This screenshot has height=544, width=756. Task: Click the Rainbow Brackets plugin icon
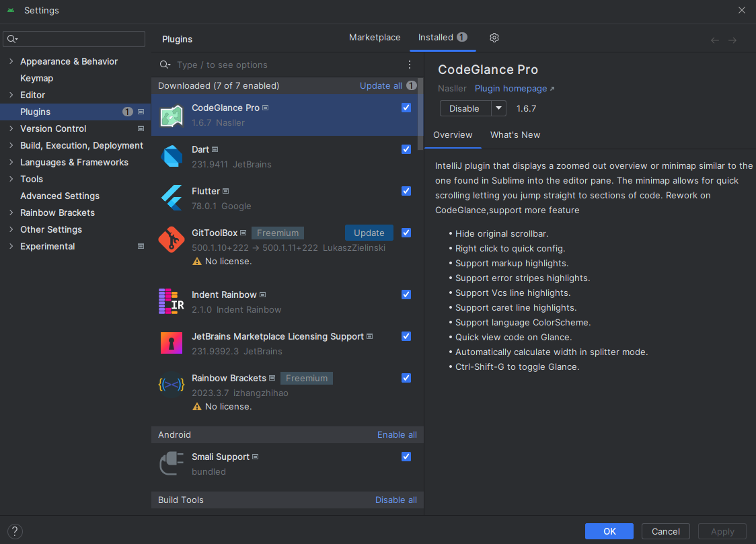coord(172,385)
